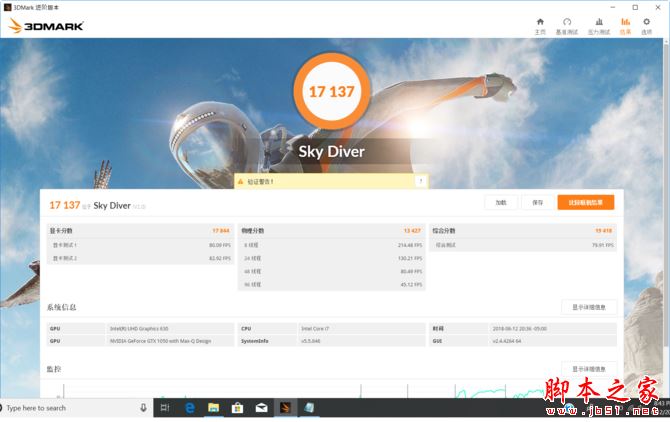Click the Physics score 13 427 value
Screen dimensions: 670x422
[x=412, y=231]
